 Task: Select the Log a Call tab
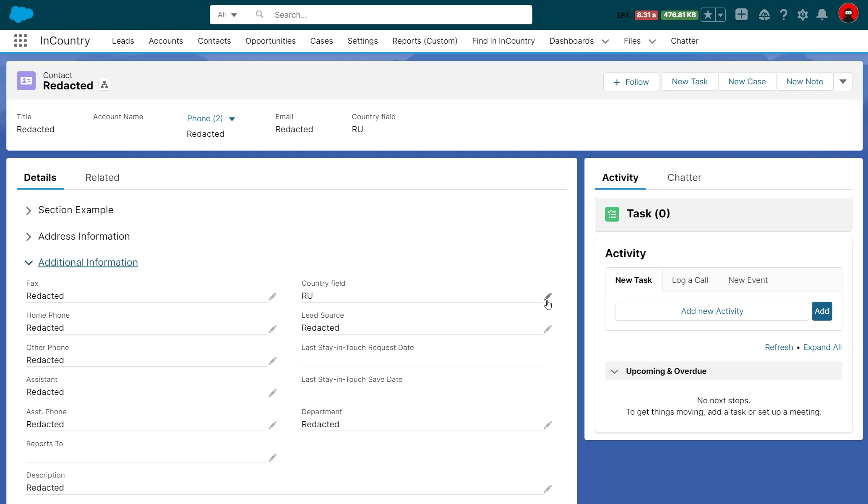(690, 280)
